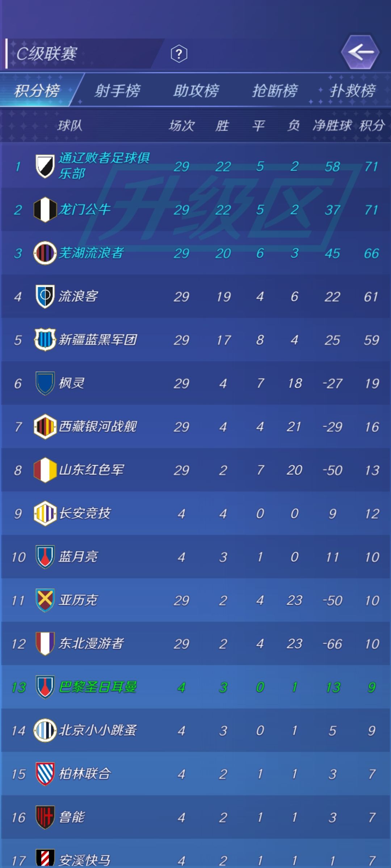Tap the 北京小小跳蚤 team name
This screenshot has width=391, height=868.
(98, 730)
